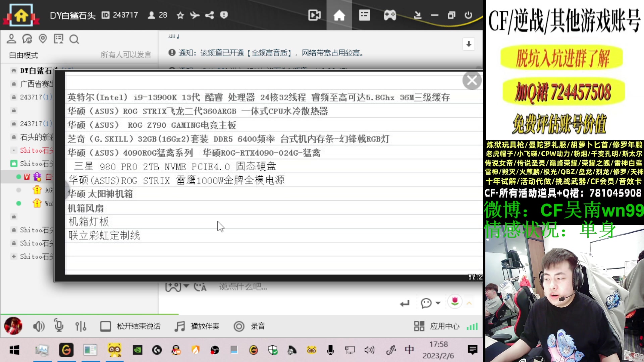Click the ROG Z790 GAMING电竞主板 line
Viewport: 644px width, 362px height.
pyautogui.click(x=152, y=125)
